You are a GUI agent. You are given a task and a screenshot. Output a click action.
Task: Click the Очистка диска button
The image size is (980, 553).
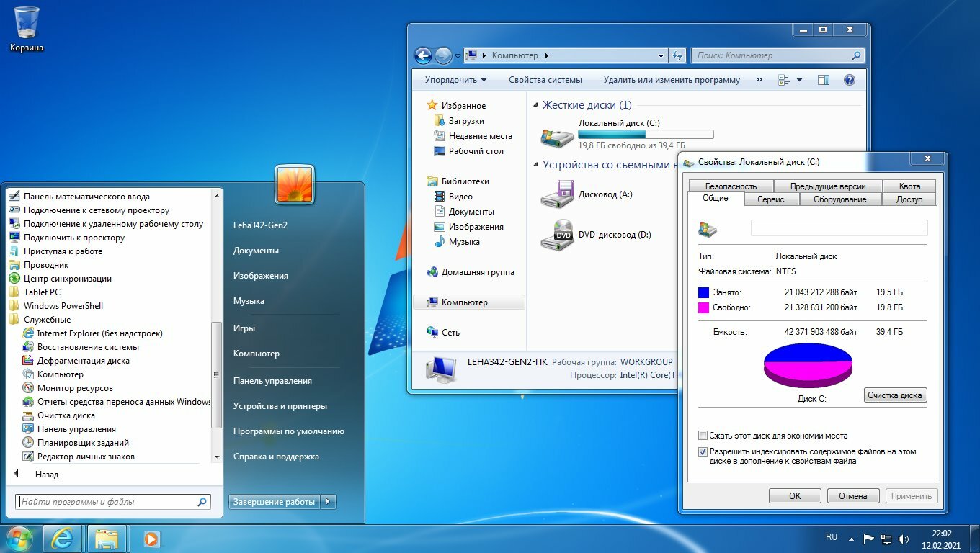[894, 395]
